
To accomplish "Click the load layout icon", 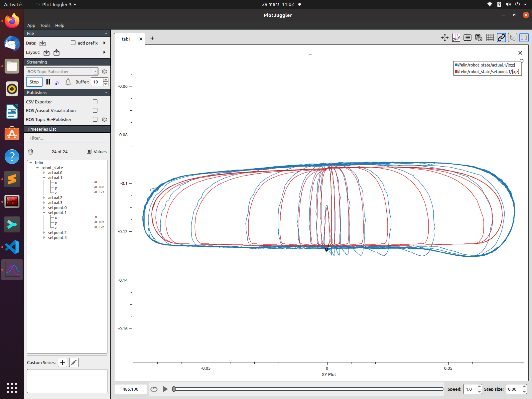I will (47, 53).
